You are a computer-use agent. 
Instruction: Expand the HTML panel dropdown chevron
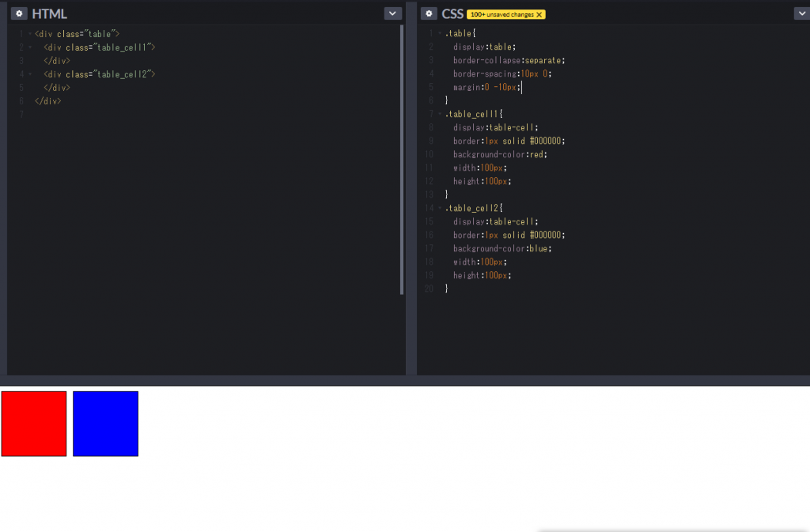[x=392, y=13]
